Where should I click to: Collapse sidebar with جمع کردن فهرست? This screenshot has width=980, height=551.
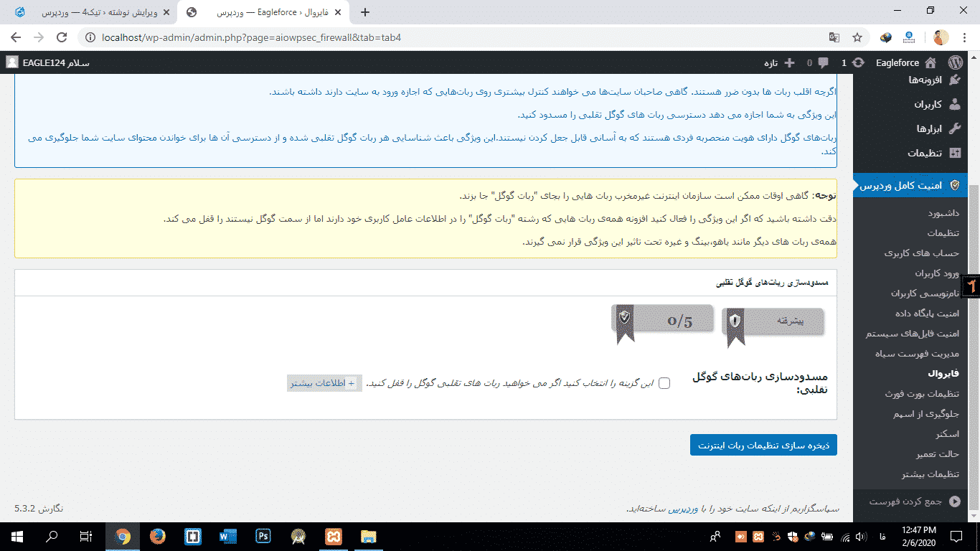(915, 501)
